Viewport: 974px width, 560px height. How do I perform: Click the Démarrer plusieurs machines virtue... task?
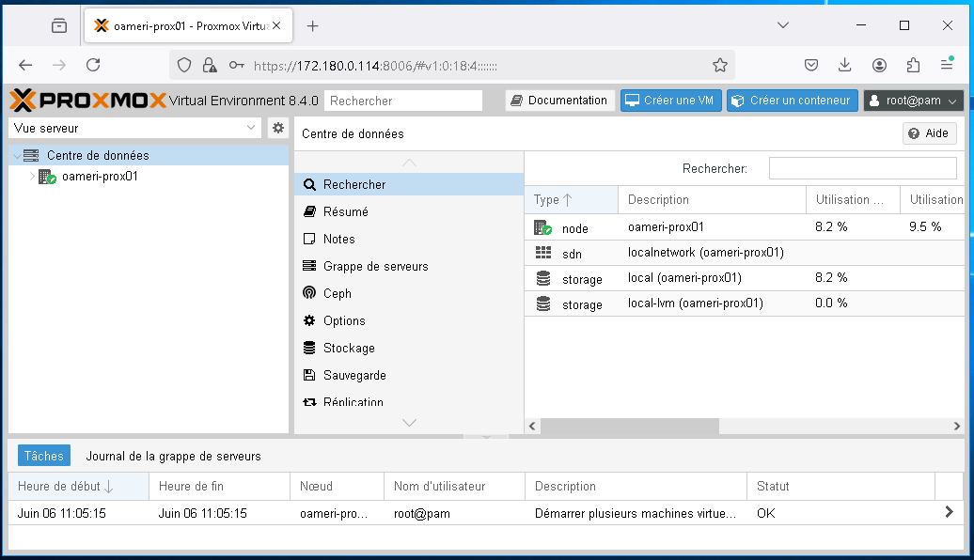pos(636,513)
